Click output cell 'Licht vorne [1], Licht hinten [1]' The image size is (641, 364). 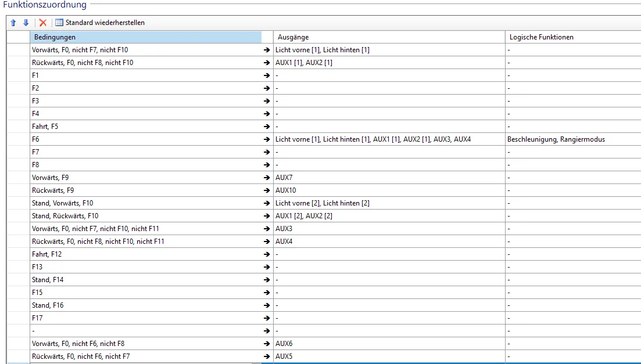(389, 50)
